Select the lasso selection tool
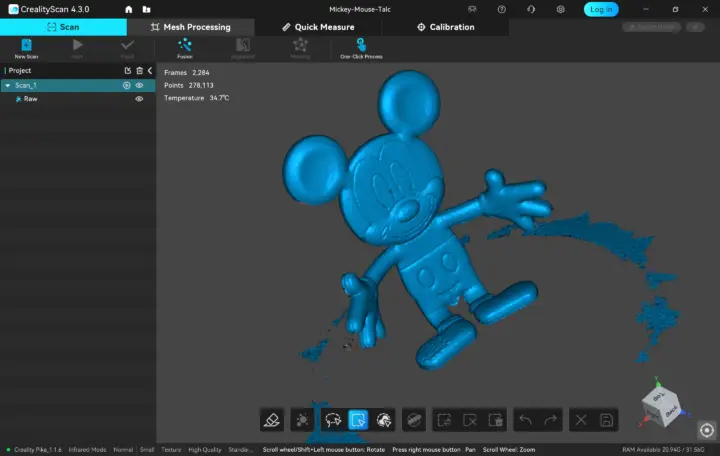 tap(332, 420)
